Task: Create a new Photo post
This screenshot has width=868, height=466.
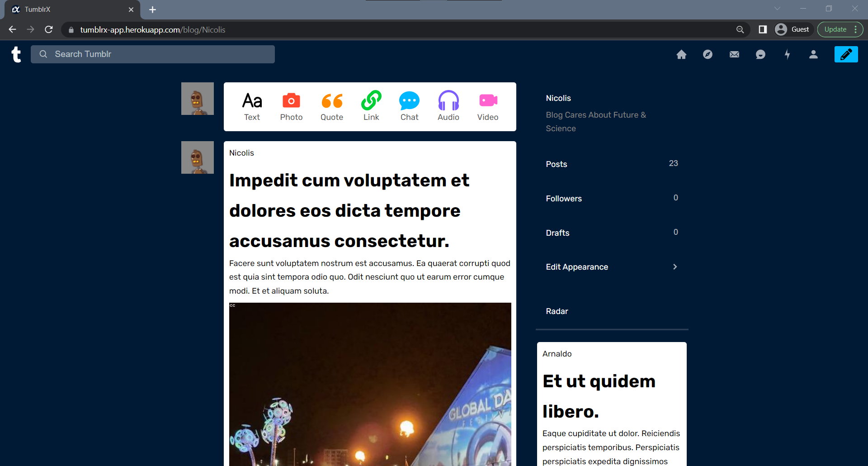Action: coord(291,107)
